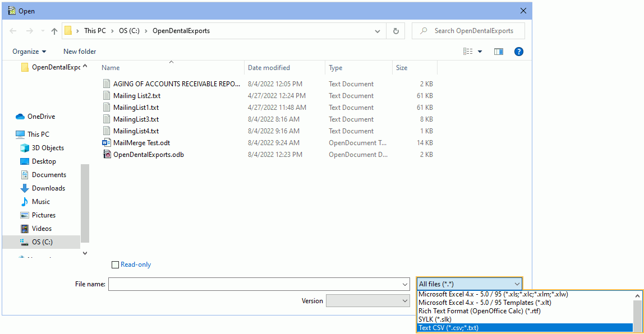This screenshot has width=644, height=334.
Task: Close the Open dialog
Action: pos(523,11)
